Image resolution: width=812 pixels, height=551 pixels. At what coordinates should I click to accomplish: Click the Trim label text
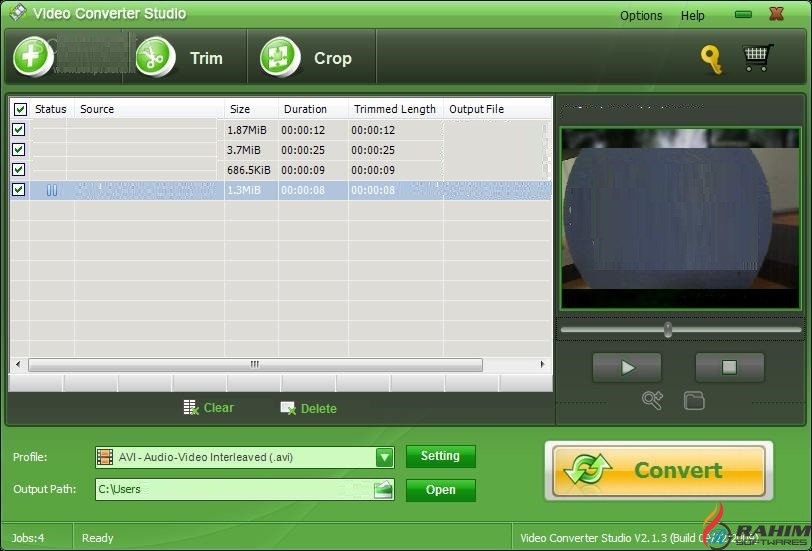pyautogui.click(x=206, y=58)
